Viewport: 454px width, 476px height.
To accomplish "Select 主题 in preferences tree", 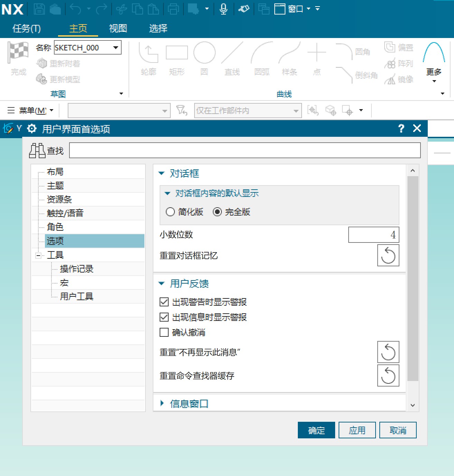I will pyautogui.click(x=55, y=185).
